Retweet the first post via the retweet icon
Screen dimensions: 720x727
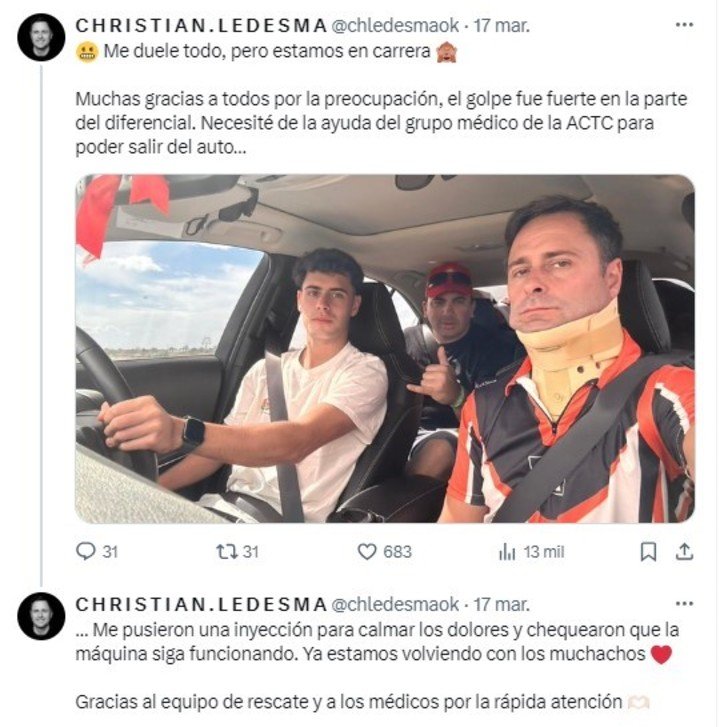227,552
